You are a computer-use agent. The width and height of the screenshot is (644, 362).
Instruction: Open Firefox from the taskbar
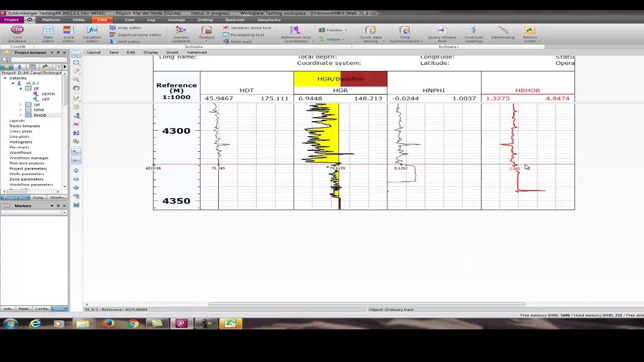pyautogui.click(x=108, y=324)
